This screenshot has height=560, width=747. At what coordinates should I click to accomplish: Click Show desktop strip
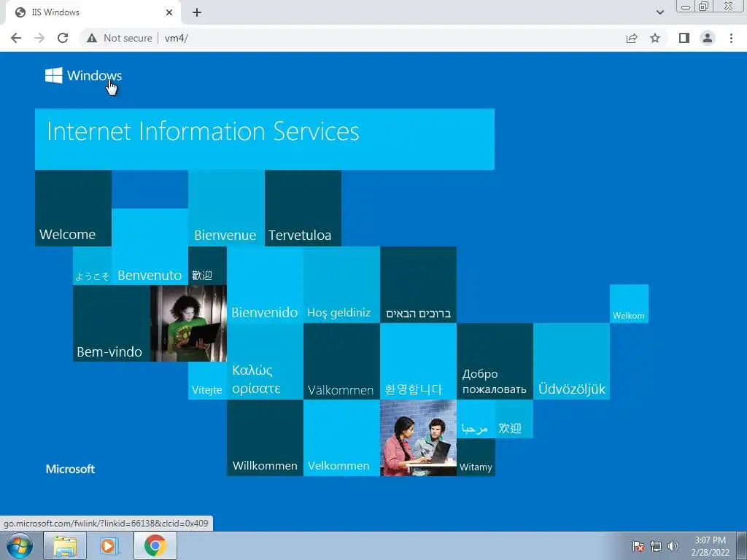point(742,545)
